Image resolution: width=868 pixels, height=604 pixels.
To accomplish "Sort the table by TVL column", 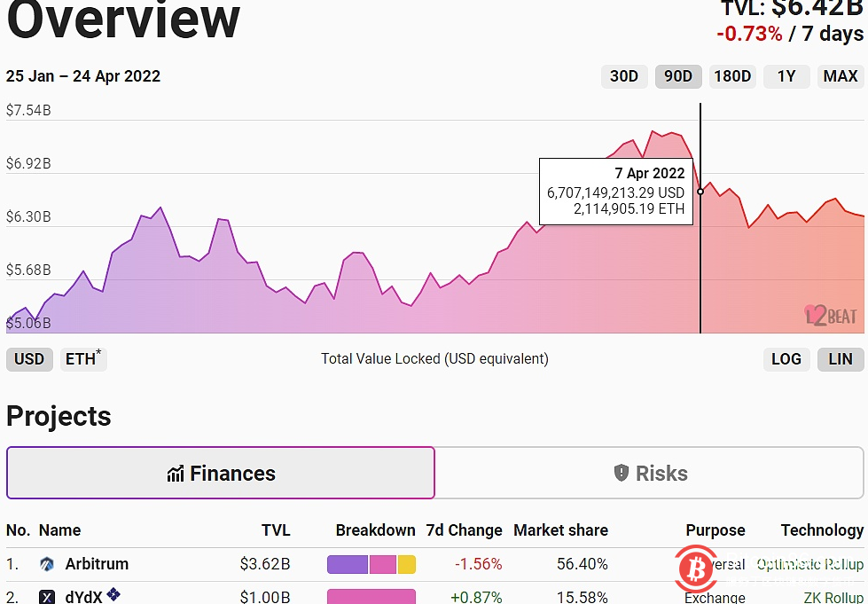I will [x=276, y=530].
